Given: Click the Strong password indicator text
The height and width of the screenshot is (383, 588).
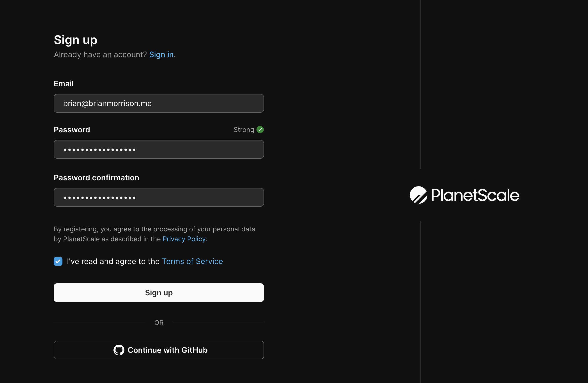Looking at the screenshot, I should [x=244, y=130].
